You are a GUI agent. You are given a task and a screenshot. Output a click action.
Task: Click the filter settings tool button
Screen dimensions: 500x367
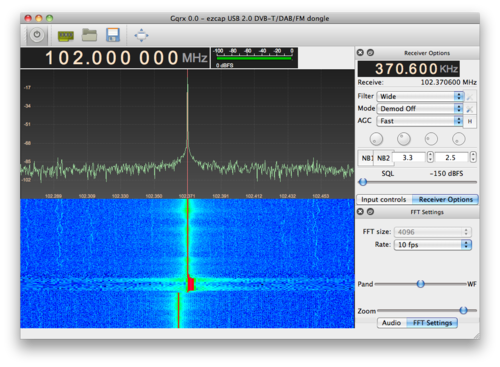(x=470, y=97)
